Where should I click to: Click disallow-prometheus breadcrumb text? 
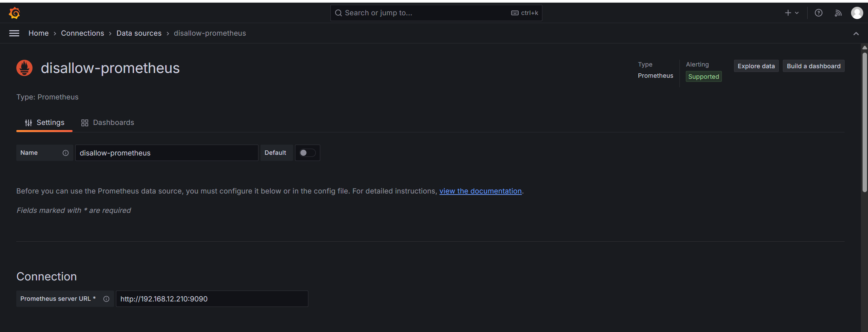(x=210, y=33)
